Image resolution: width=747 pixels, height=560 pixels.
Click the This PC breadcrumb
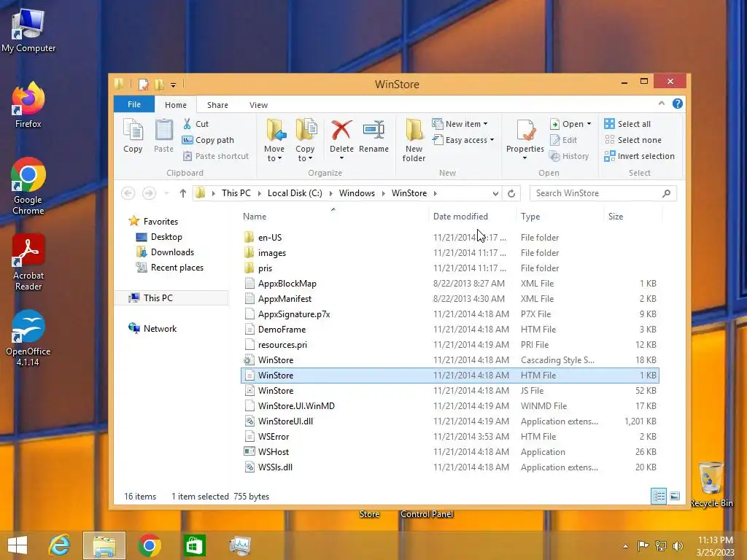pos(236,192)
